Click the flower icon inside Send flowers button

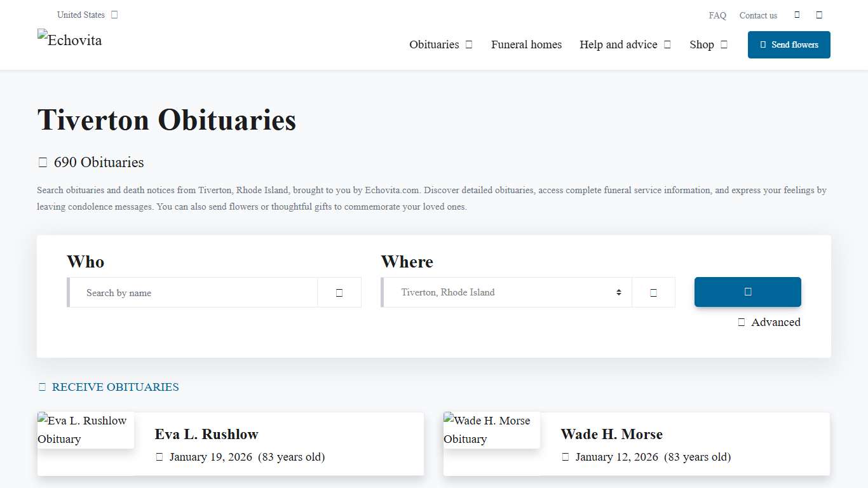tap(764, 44)
